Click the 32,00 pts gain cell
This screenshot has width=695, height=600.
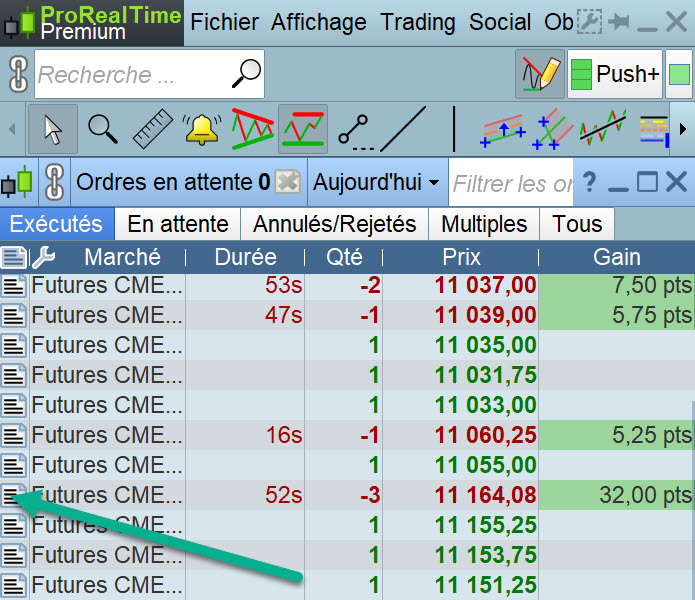click(617, 495)
